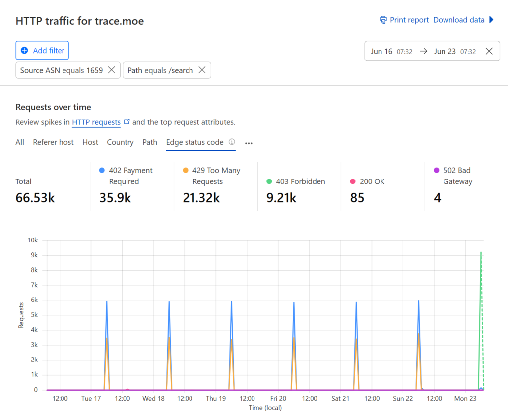Select the Host tab
This screenshot has height=420, width=508.
[90, 142]
